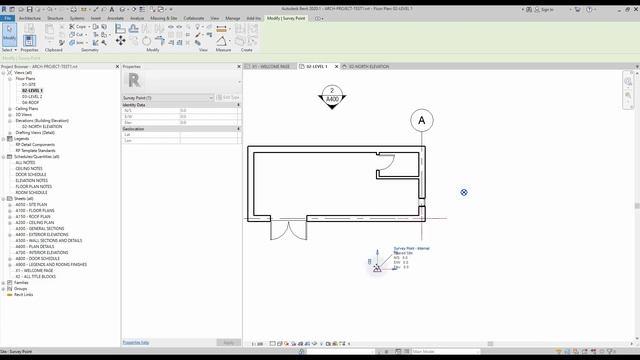Expand the 3D Views node
This screenshot has width=640, height=360.
pyautogui.click(x=10, y=115)
